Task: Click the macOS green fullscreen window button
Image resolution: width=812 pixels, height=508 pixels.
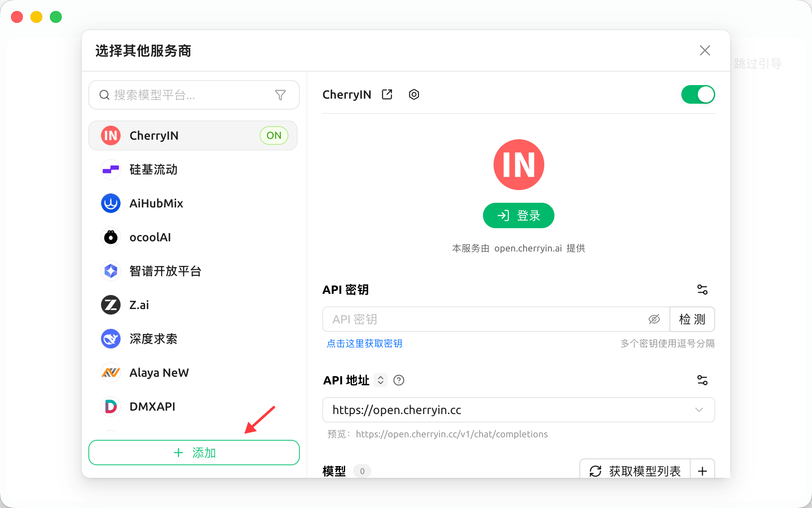Action: (56, 17)
